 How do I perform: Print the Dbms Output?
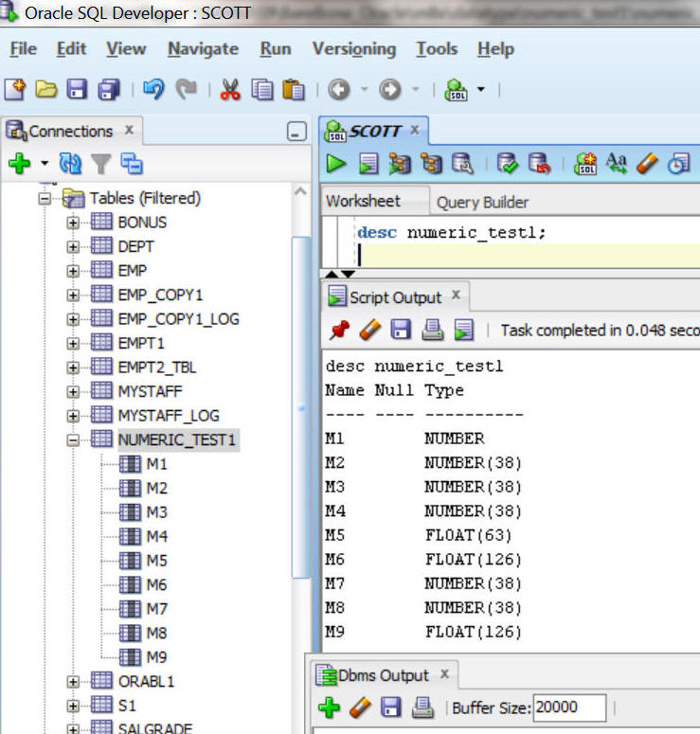coord(422,707)
